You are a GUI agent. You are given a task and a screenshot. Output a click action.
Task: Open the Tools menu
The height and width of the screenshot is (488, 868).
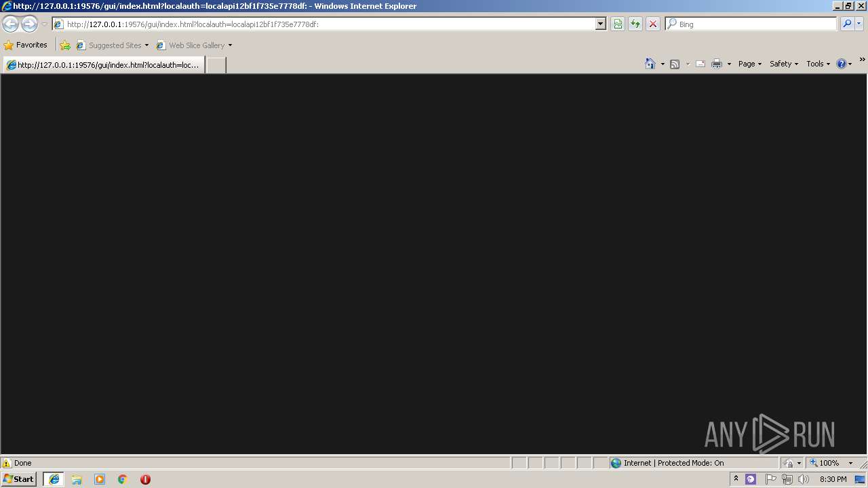[818, 64]
